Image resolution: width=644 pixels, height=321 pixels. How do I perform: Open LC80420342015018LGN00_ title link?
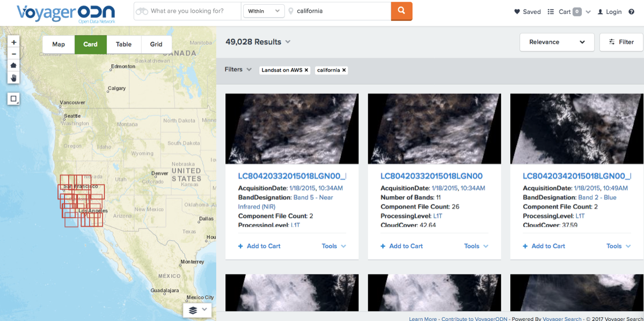[577, 176]
